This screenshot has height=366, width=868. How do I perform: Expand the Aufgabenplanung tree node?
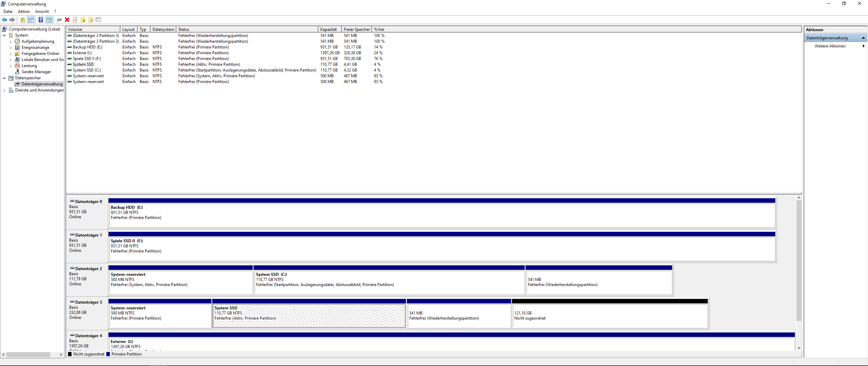tap(11, 42)
